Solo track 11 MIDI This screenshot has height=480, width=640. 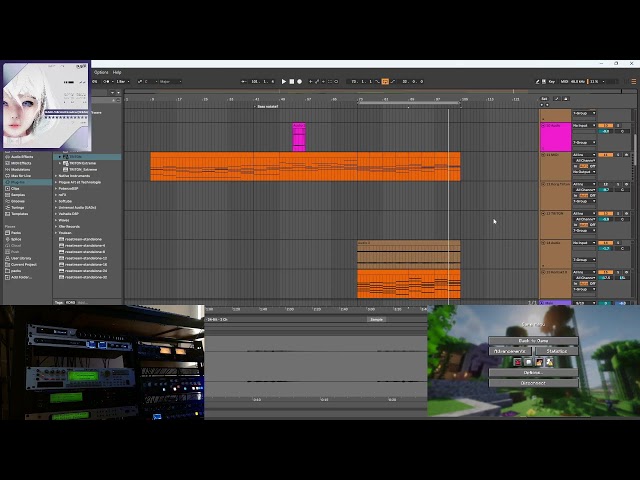coord(618,155)
